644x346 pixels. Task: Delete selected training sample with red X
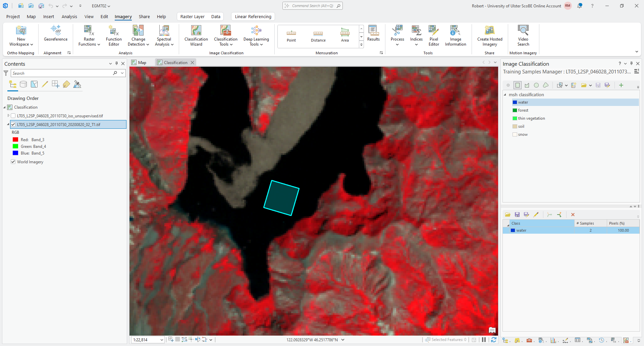573,215
